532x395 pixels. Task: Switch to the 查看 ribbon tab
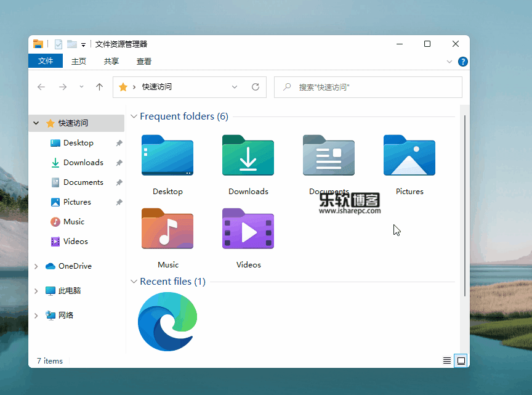(143, 61)
